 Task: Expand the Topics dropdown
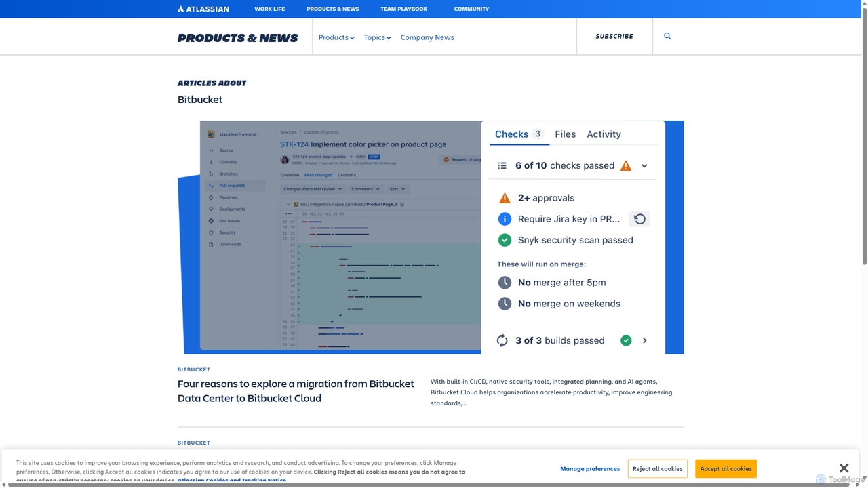point(377,37)
